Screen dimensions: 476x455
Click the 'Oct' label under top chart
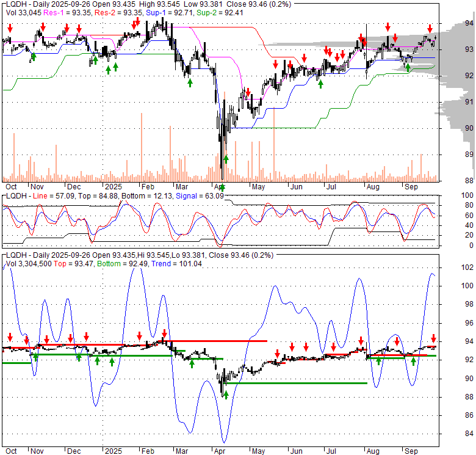click(x=11, y=187)
